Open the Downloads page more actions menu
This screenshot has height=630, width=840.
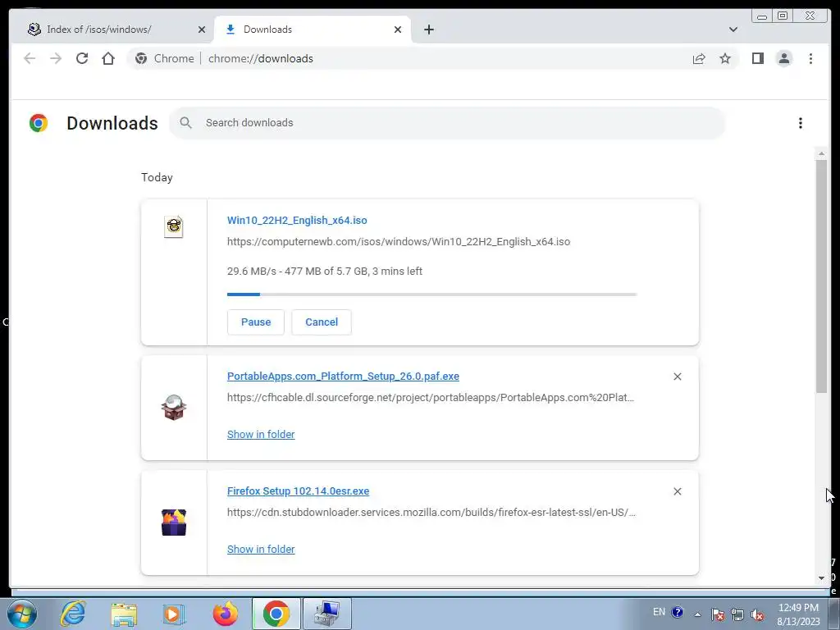[801, 123]
